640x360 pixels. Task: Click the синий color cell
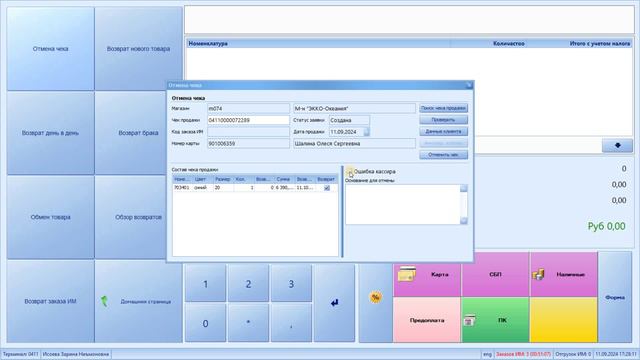pos(200,188)
